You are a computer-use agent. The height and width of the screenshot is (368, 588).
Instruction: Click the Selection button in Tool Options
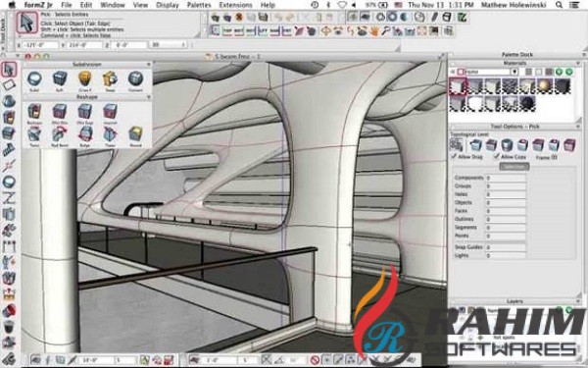click(514, 167)
